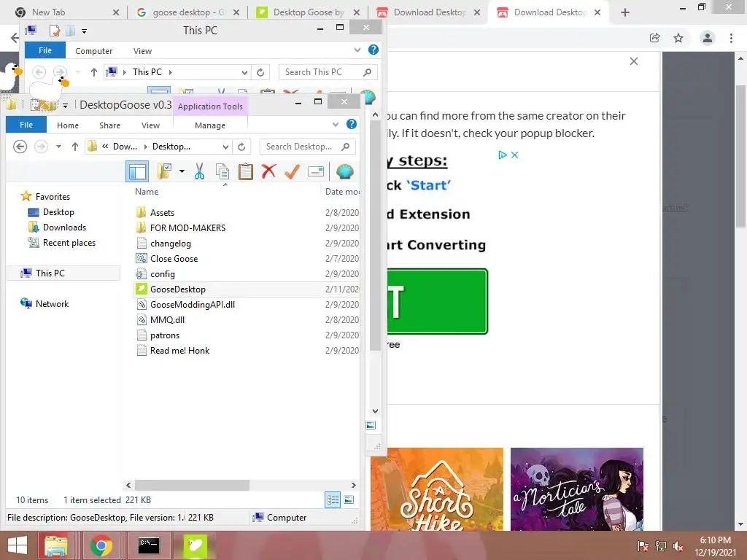
Task: Click the folder options icon with checkmark
Action: pyautogui.click(x=164, y=171)
